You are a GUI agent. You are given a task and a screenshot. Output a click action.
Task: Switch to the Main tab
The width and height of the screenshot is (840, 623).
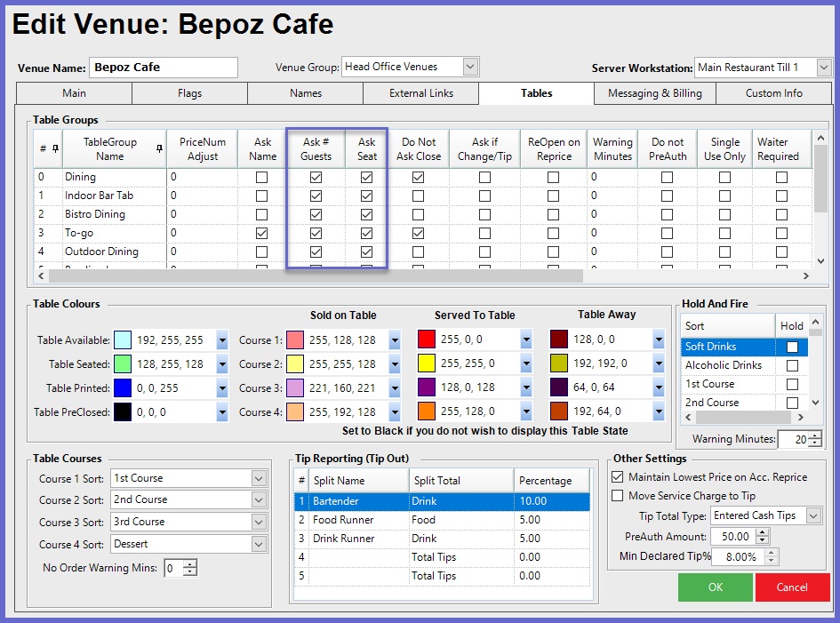74,93
